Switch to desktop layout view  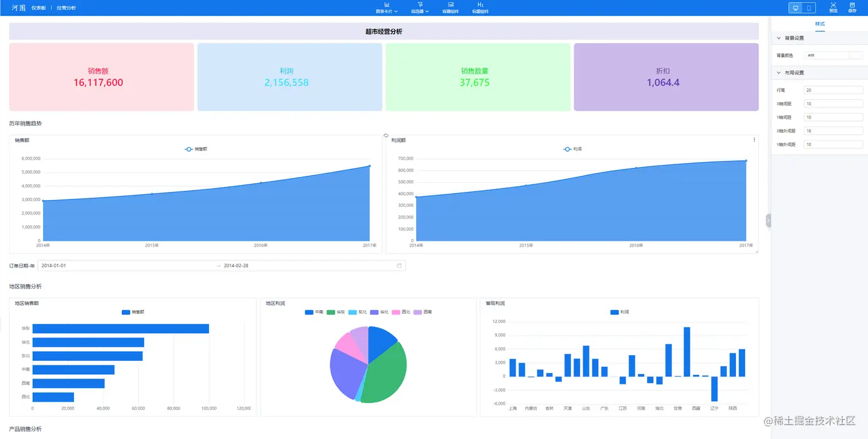pyautogui.click(x=796, y=8)
